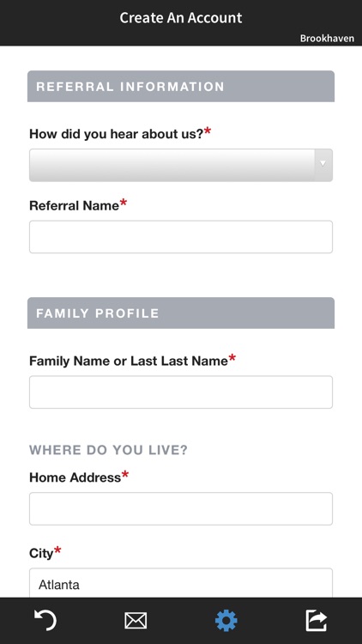
Task: Click the Referral Information section header
Action: [181, 86]
